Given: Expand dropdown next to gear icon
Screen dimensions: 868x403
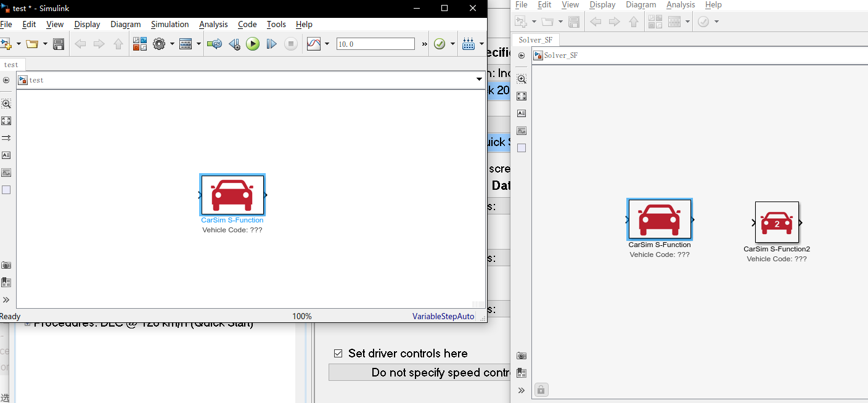Looking at the screenshot, I should (x=171, y=44).
